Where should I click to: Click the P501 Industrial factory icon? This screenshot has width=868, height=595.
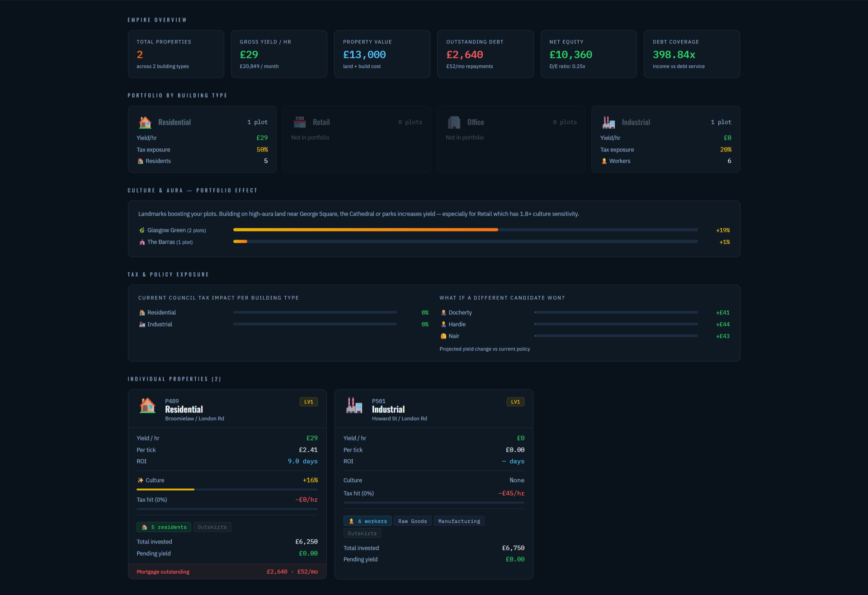(354, 405)
